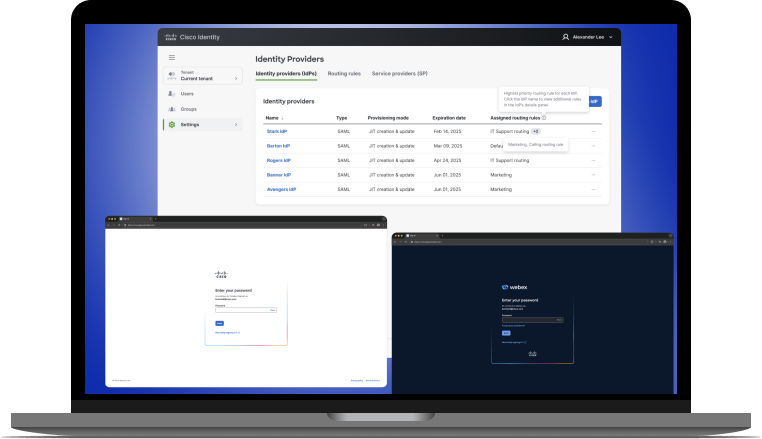Click the address bar in dark browser window
The height and width of the screenshot is (439, 762).
click(x=530, y=242)
